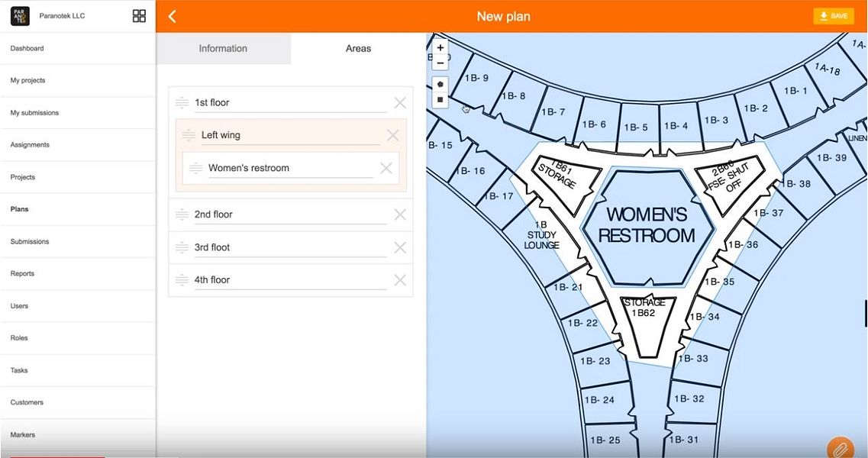Select the rectangle drawing tool
This screenshot has height=458, width=868.
coord(440,100)
